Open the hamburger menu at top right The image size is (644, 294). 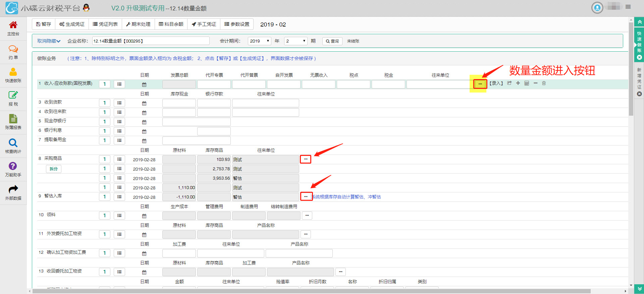click(628, 7)
